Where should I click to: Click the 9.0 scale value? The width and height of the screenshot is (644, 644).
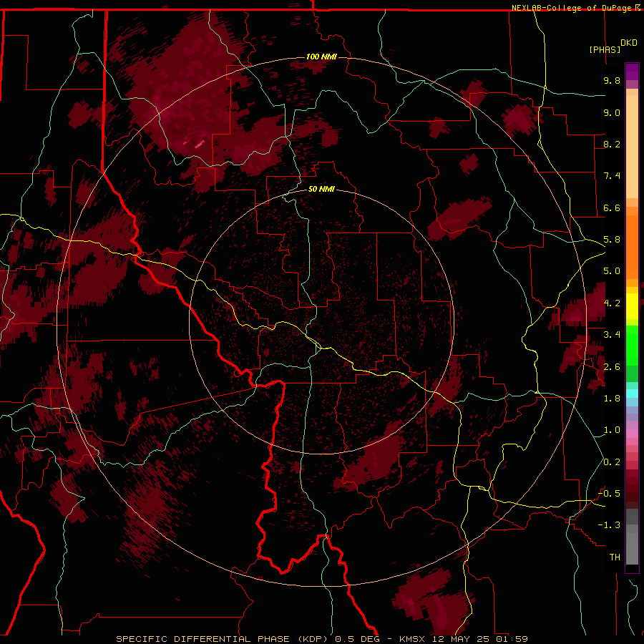tap(612, 112)
